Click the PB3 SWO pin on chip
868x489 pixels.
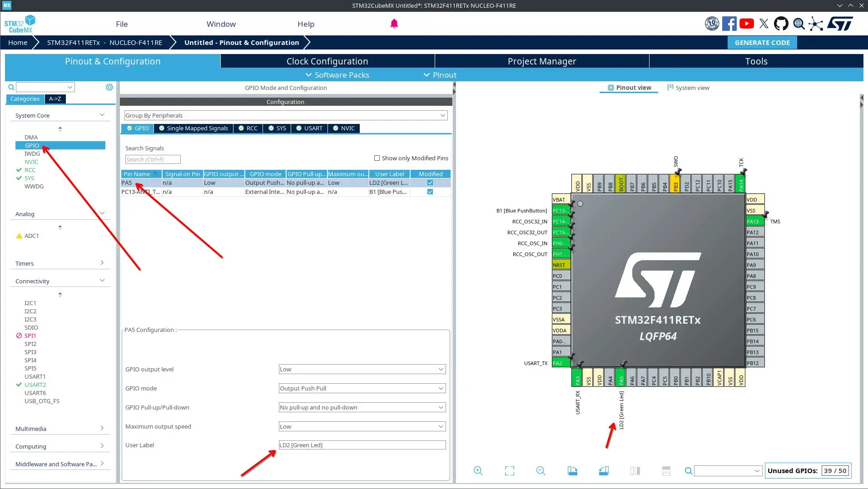click(675, 183)
